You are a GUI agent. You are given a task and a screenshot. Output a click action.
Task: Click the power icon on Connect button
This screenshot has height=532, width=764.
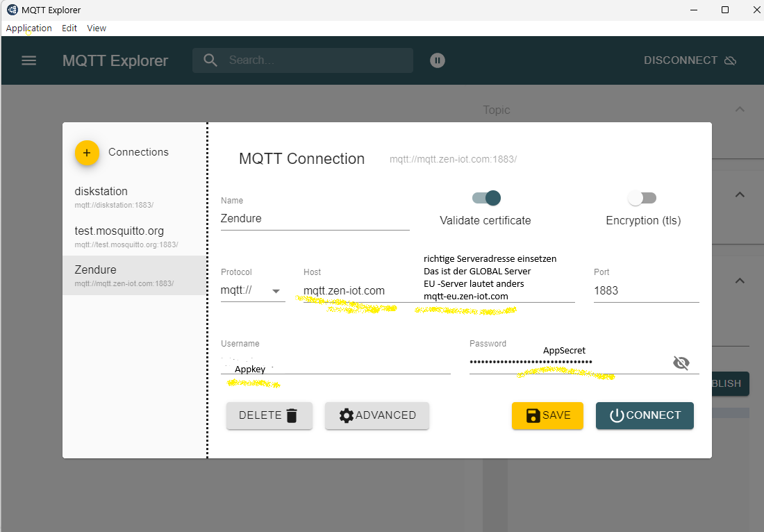[x=616, y=415]
